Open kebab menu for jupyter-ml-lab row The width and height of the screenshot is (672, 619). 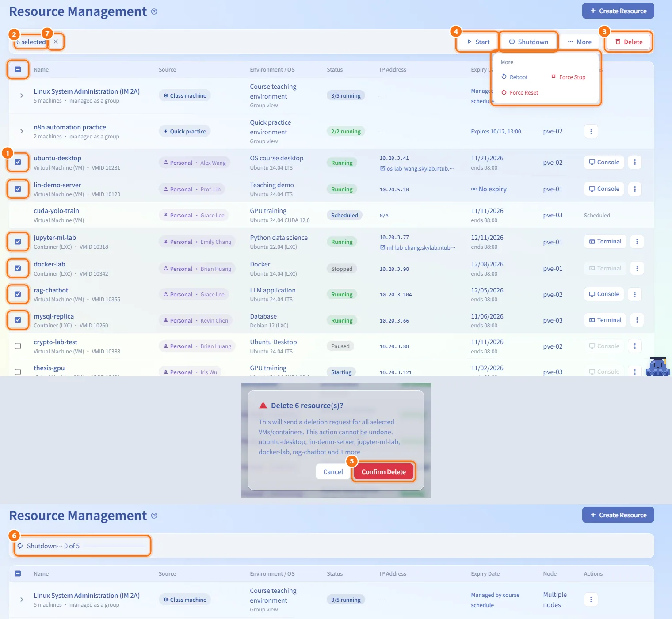637,242
